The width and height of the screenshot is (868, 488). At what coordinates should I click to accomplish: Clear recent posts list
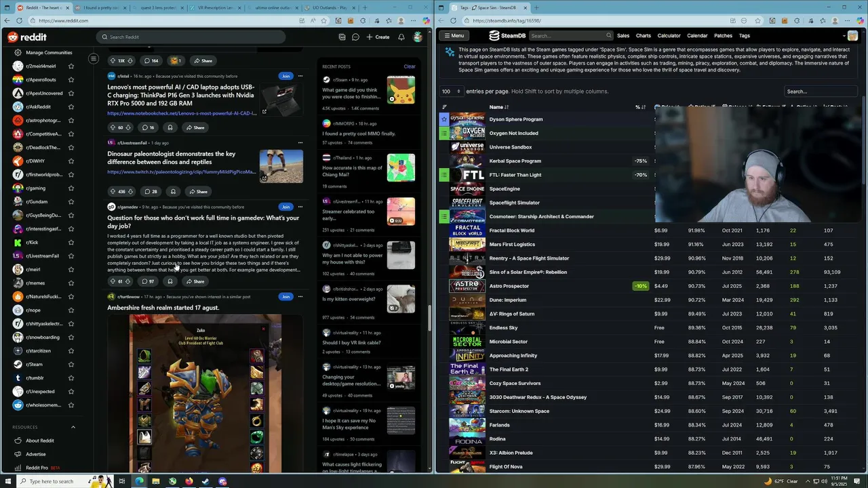[x=410, y=66]
